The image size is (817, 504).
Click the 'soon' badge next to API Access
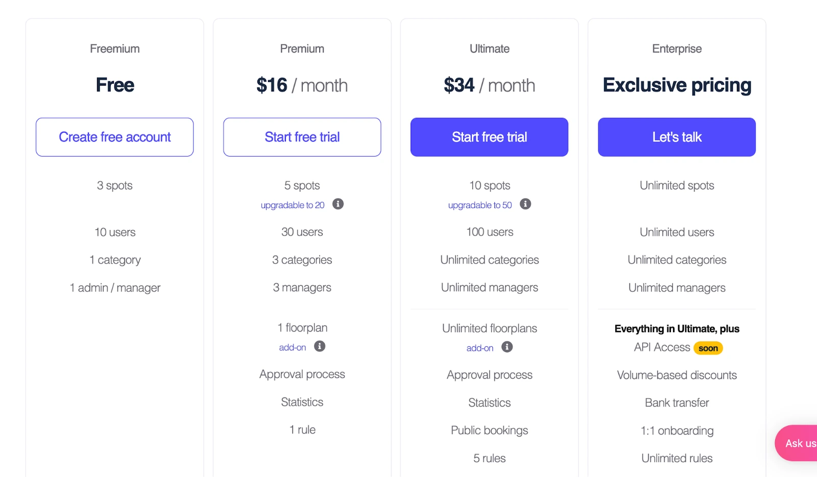tap(708, 348)
